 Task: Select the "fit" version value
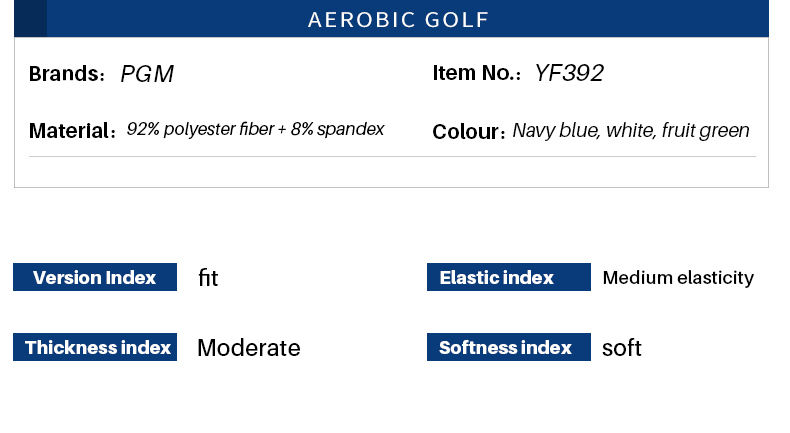(208, 278)
